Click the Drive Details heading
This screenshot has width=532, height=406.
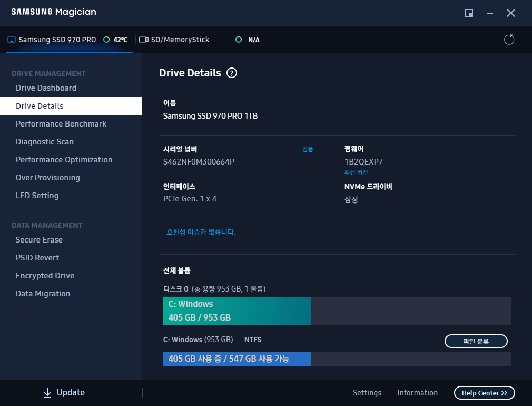click(190, 73)
